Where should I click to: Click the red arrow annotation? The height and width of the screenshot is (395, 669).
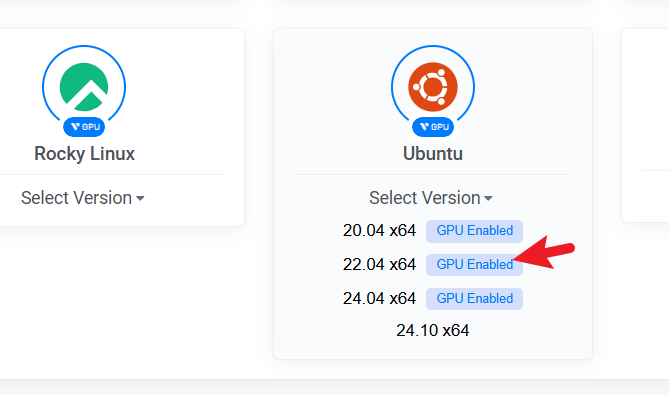[544, 252]
